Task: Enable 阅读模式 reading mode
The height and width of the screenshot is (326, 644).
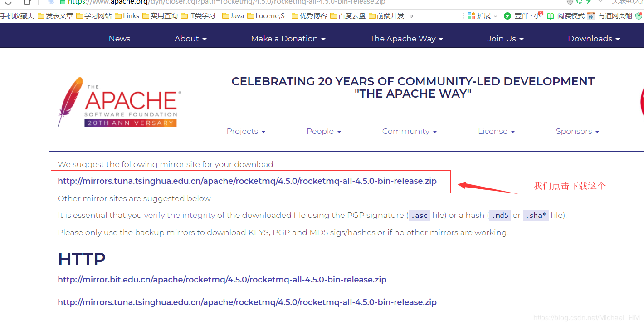Action: coord(566,16)
